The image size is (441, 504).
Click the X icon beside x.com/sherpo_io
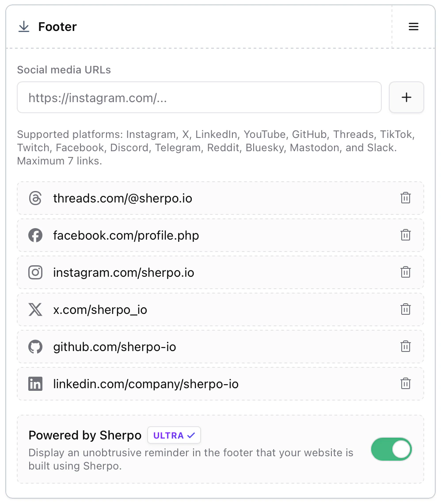click(x=35, y=309)
